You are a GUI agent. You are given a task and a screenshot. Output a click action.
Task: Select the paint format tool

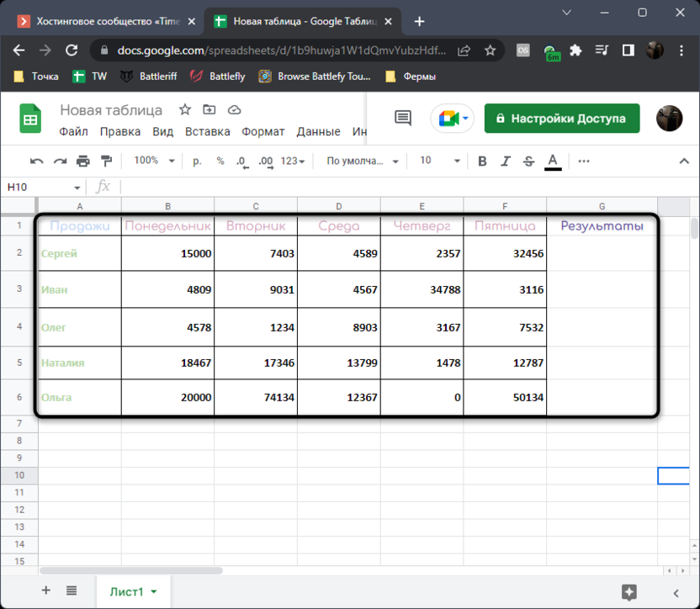pos(106,162)
